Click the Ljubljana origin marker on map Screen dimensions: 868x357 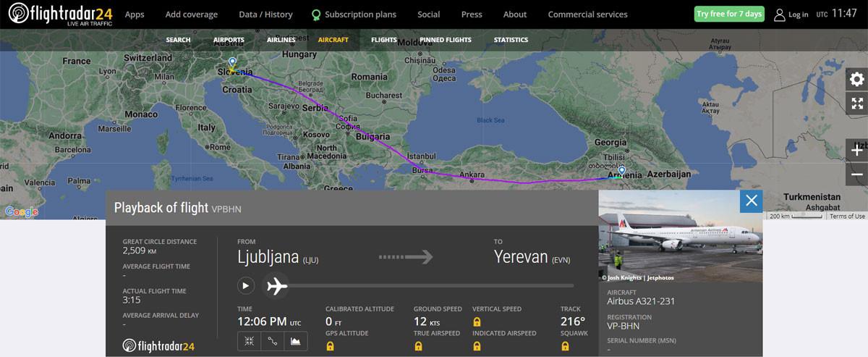click(x=232, y=64)
